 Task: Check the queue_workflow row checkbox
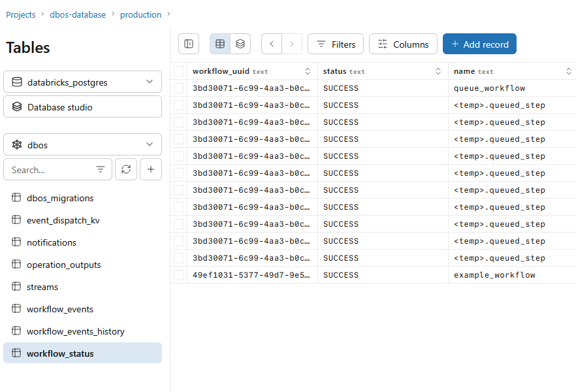(x=179, y=88)
